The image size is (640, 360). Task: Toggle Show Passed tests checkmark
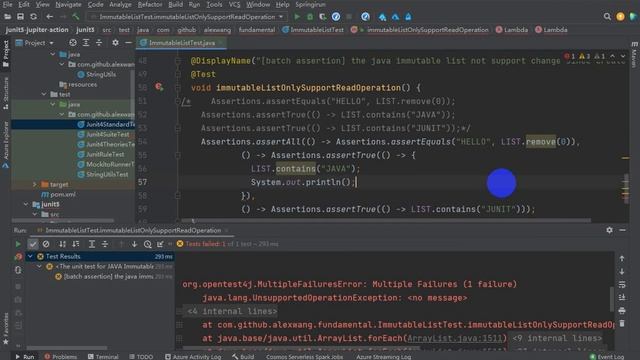[x=33, y=244]
